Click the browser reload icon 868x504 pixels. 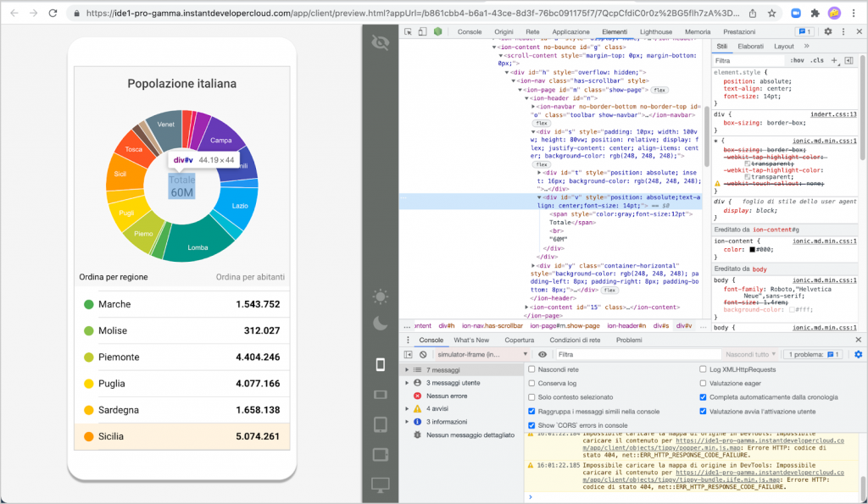(x=53, y=13)
